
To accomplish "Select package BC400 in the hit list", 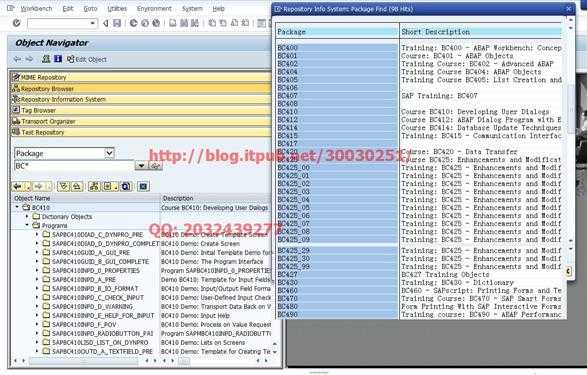I will point(337,48).
